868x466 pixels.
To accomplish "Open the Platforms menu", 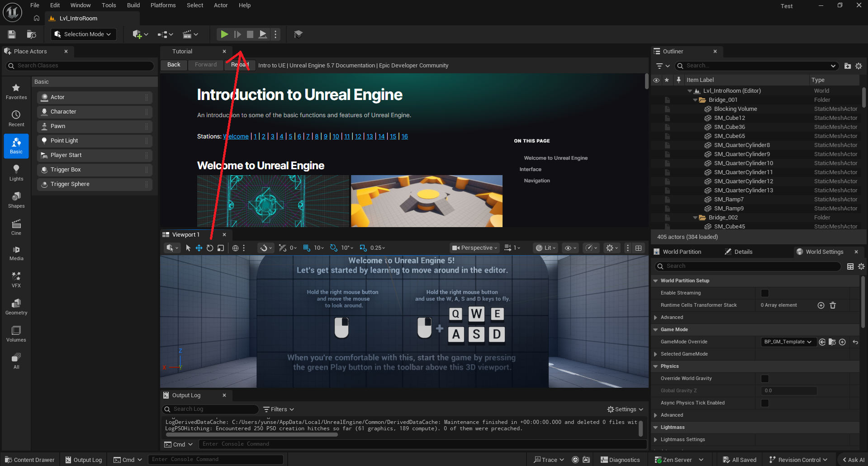I will (x=163, y=5).
